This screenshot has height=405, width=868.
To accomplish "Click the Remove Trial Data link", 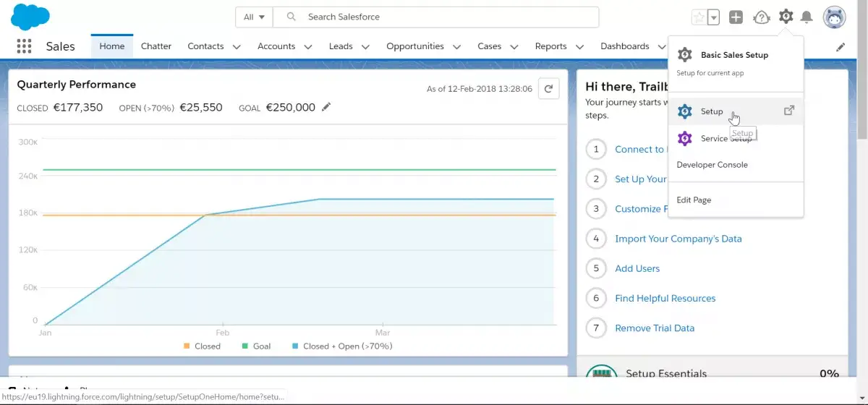I will (x=655, y=328).
